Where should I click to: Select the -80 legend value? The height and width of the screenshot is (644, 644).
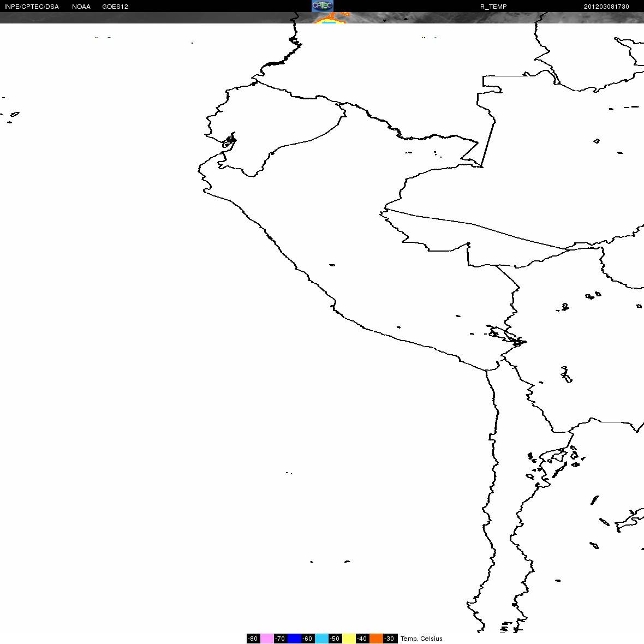253,639
